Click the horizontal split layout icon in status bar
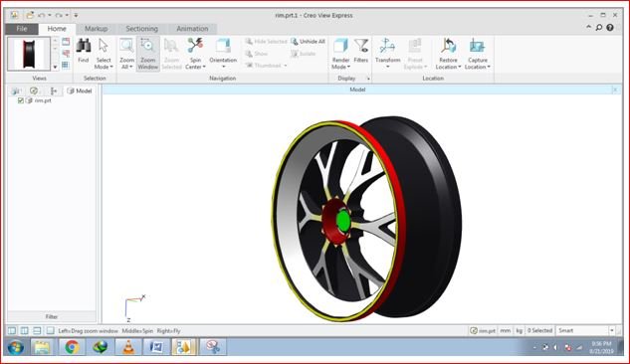The height and width of the screenshot is (364, 630). point(37,331)
